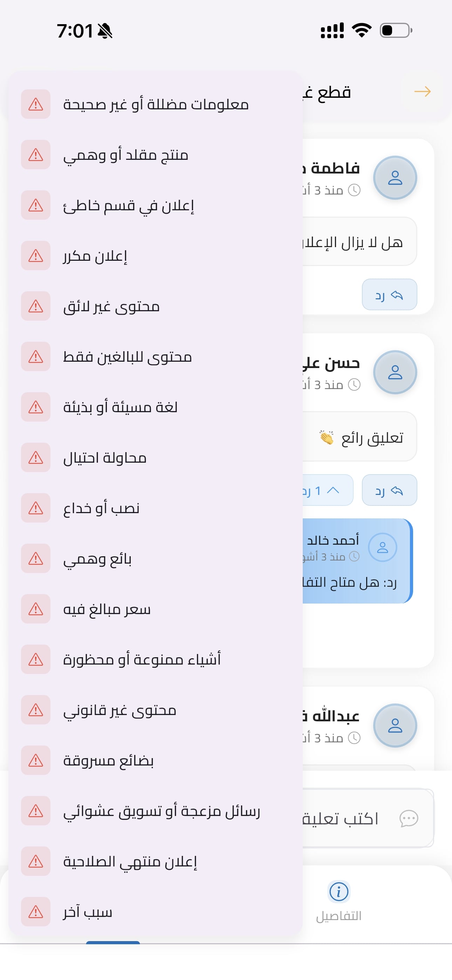Tap حسن's user avatar icon
Screen dimensions: 452x980
(x=395, y=372)
